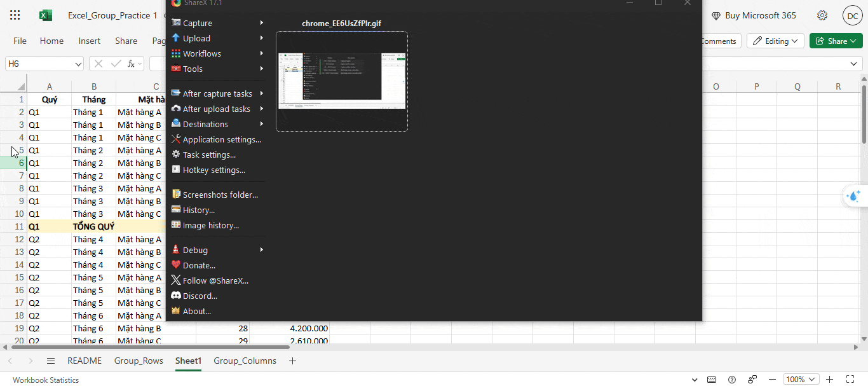Click the Donate entry in ShareX
This screenshot has height=386, width=868.
tap(218, 265)
